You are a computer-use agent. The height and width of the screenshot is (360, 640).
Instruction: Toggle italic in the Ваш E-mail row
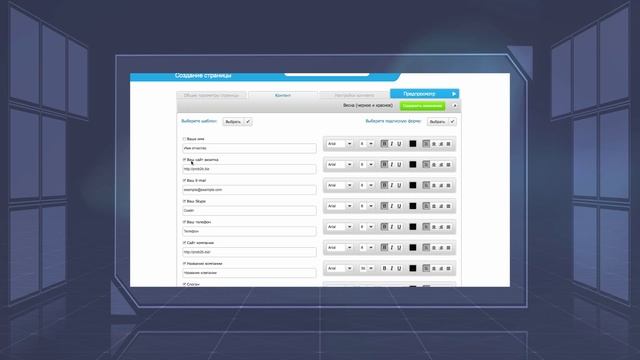(x=392, y=185)
